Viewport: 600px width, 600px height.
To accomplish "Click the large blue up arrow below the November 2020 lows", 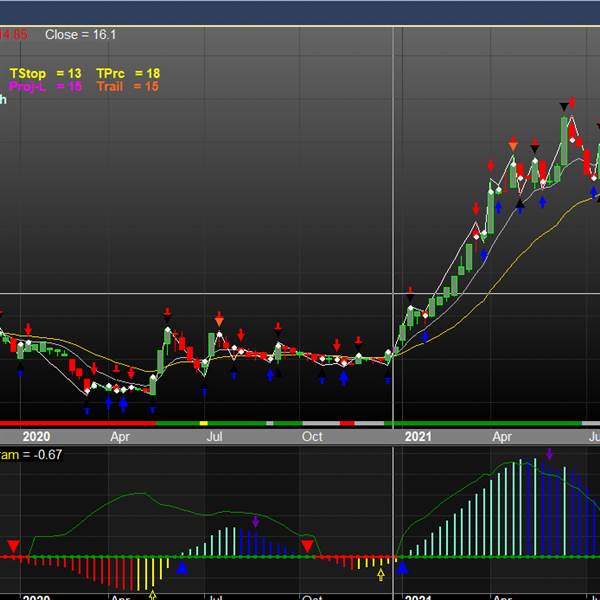I will (x=344, y=378).
